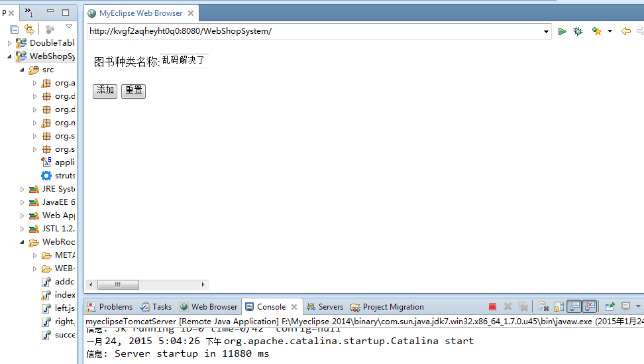This screenshot has height=364, width=644.
Task: Click the 添加 submit button
Action: pos(105,91)
